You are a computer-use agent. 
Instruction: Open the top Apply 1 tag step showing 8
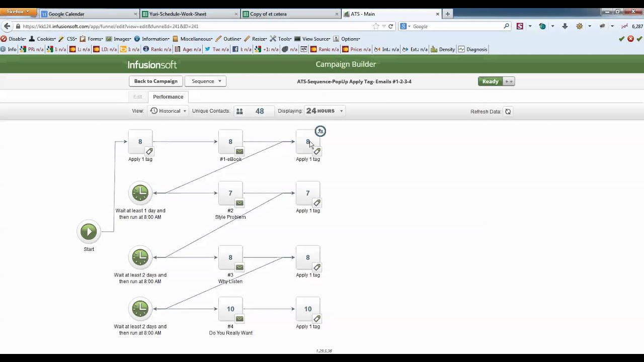140,142
